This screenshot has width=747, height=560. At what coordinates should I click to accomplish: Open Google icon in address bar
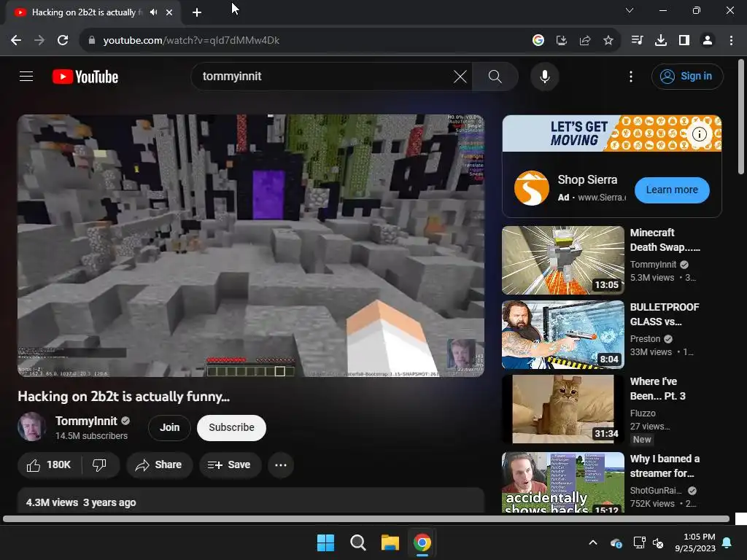coord(538,41)
